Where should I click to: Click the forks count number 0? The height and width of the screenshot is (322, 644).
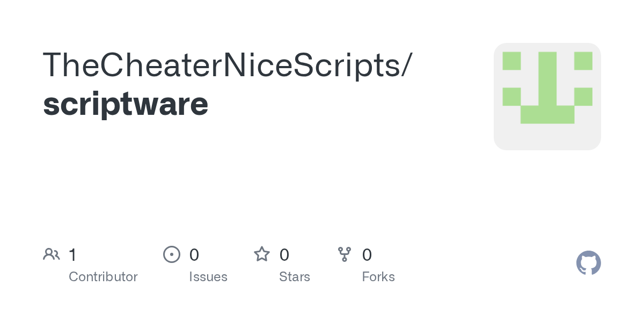pos(367,255)
